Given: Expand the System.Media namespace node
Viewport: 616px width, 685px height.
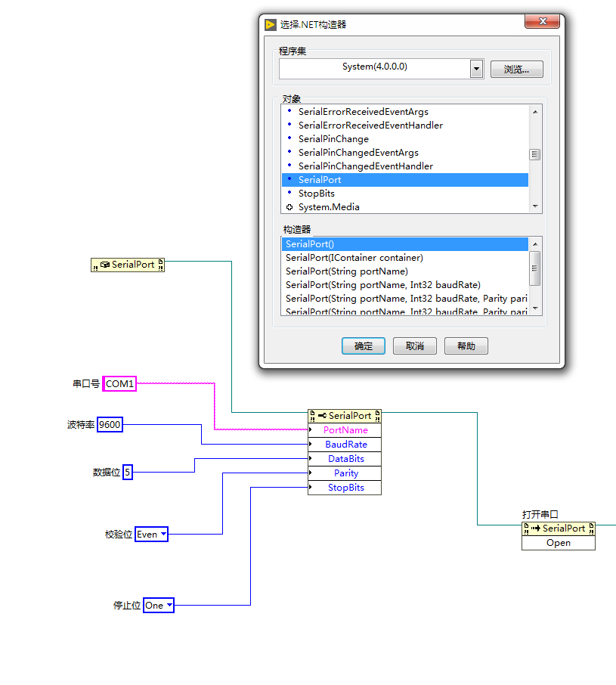Looking at the screenshot, I should pyautogui.click(x=289, y=207).
